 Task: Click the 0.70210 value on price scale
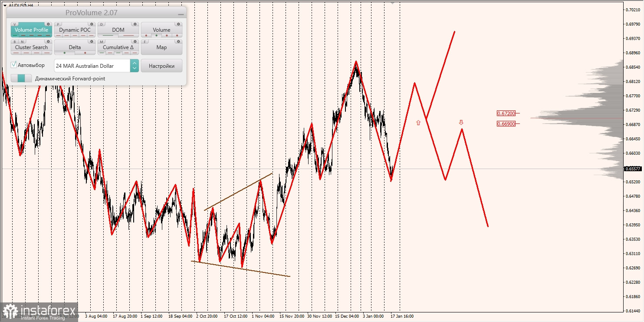(633, 10)
